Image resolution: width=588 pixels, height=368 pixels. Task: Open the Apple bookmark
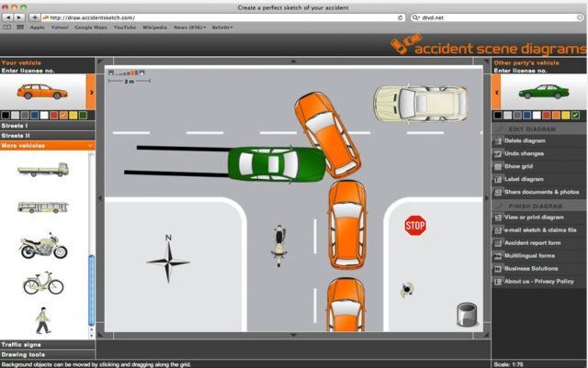[x=37, y=28]
